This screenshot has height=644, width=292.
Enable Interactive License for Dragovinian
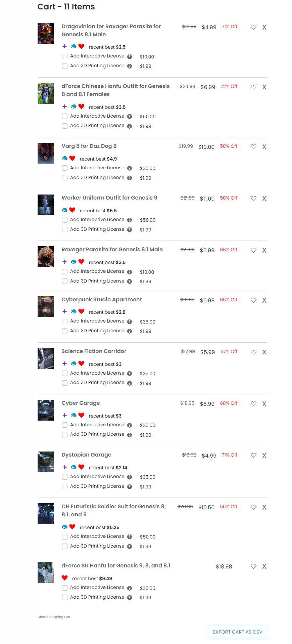coord(65,56)
